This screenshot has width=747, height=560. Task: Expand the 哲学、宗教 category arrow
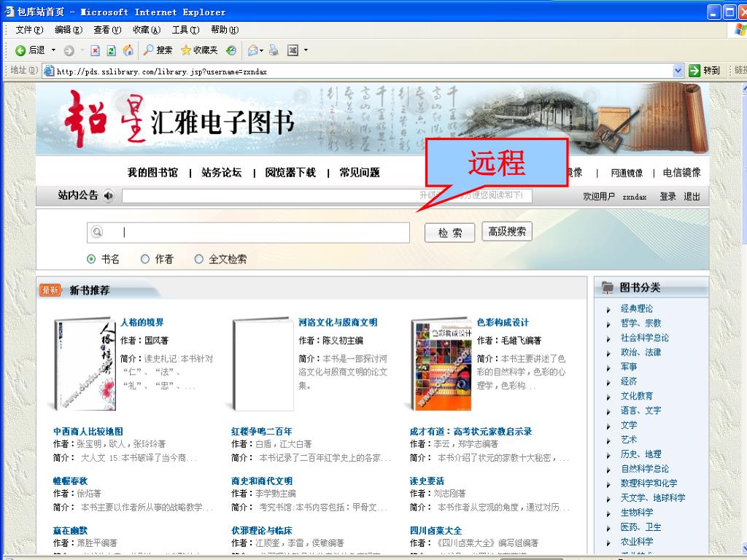tap(608, 324)
